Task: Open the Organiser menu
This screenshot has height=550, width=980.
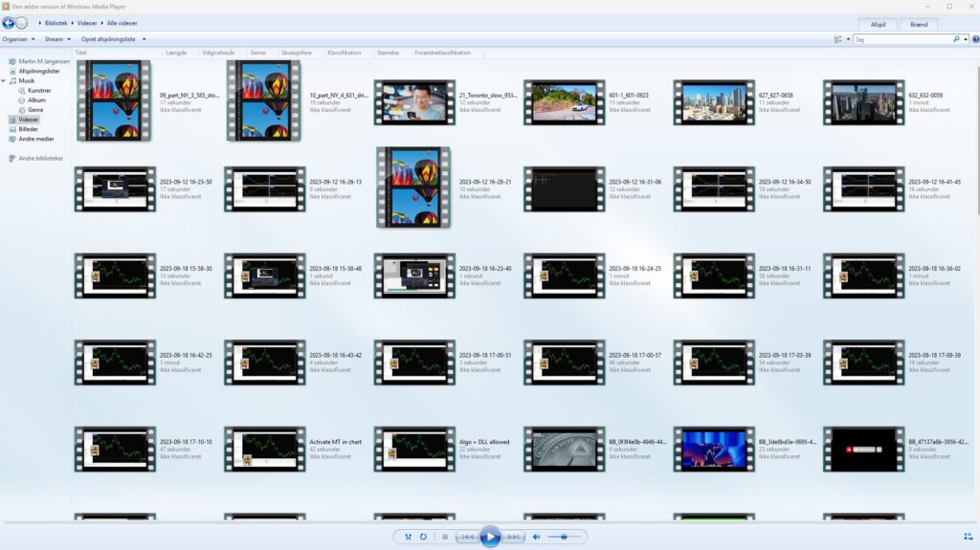Action: [18, 39]
